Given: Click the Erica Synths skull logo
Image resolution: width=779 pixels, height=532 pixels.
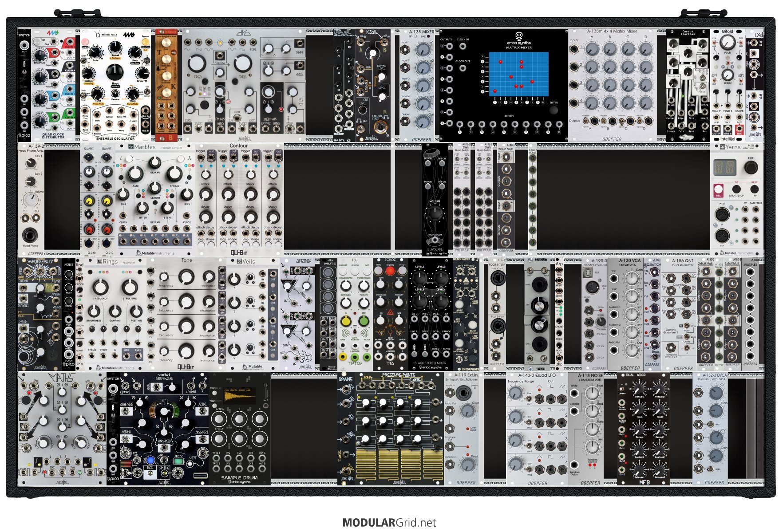Looking at the screenshot, I should [518, 35].
